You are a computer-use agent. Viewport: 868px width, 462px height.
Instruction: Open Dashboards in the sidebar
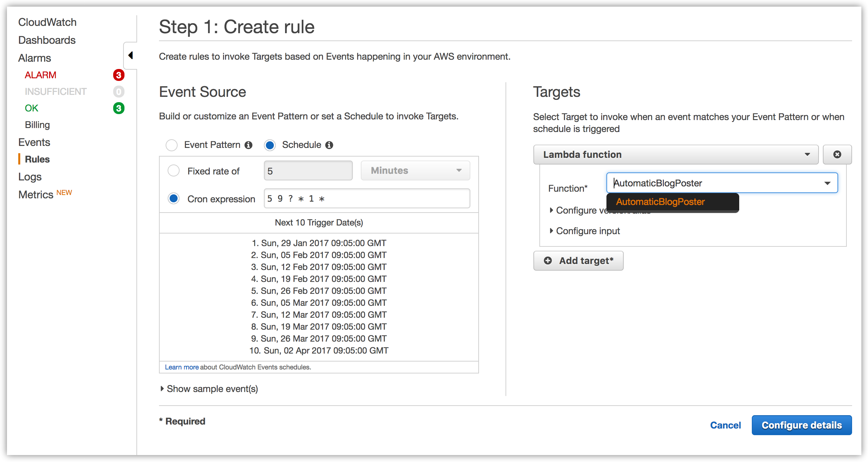coord(47,40)
